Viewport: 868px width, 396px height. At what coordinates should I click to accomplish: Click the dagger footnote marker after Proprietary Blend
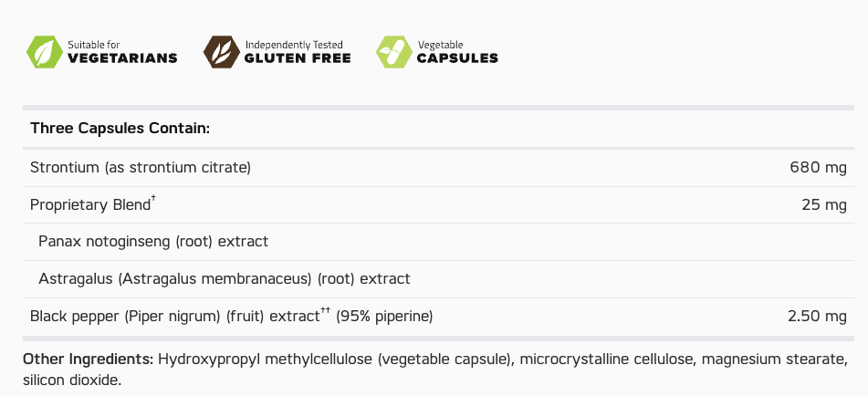(154, 200)
